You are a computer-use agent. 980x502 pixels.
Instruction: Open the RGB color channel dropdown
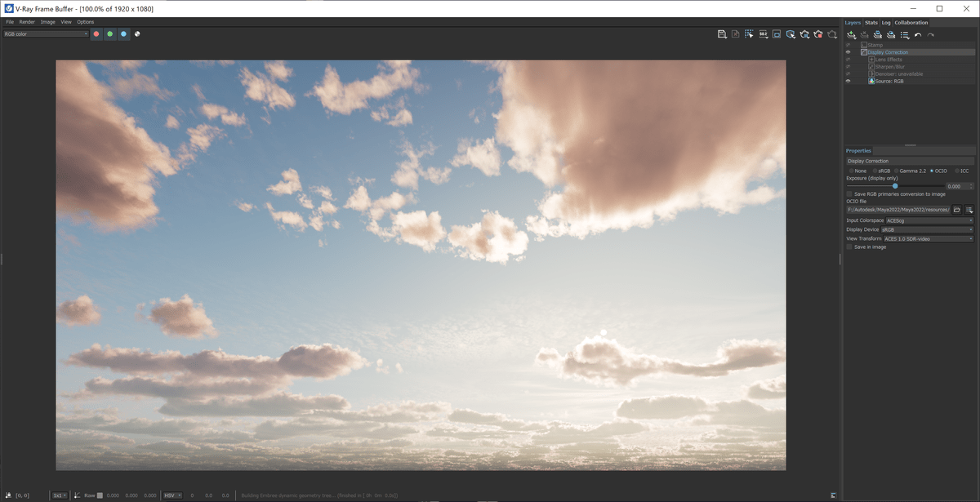(46, 34)
